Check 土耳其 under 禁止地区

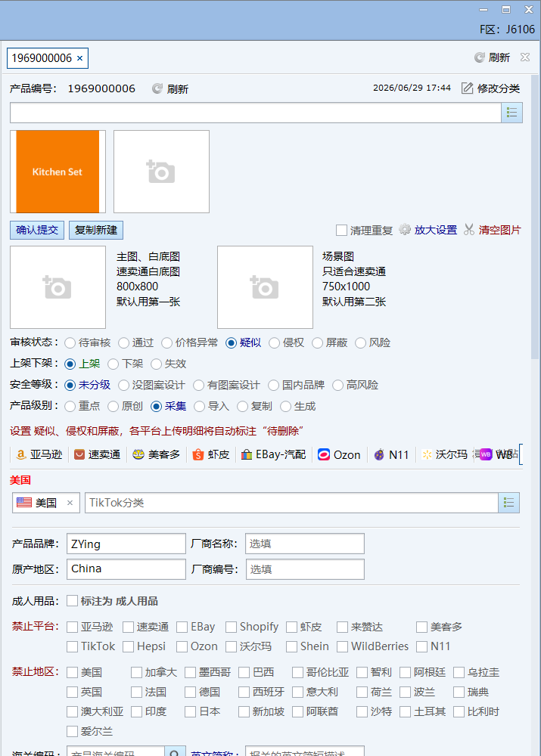[x=406, y=711]
